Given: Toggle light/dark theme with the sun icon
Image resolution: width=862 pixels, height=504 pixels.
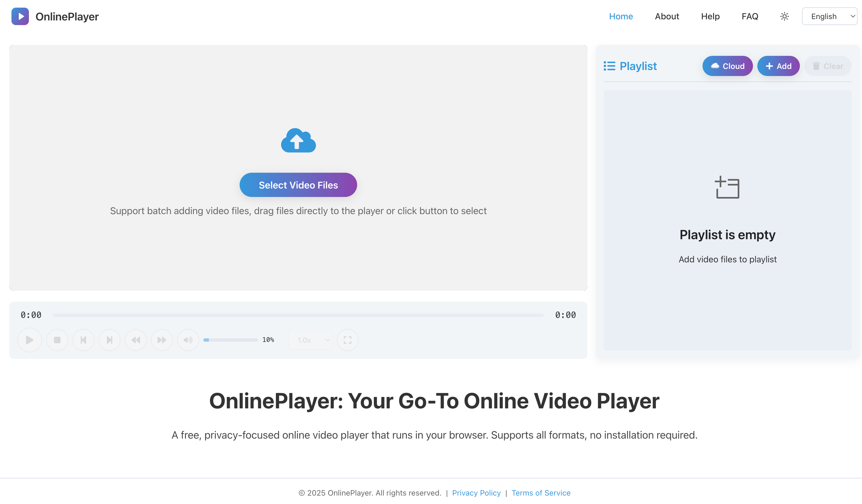Looking at the screenshot, I should tap(784, 16).
